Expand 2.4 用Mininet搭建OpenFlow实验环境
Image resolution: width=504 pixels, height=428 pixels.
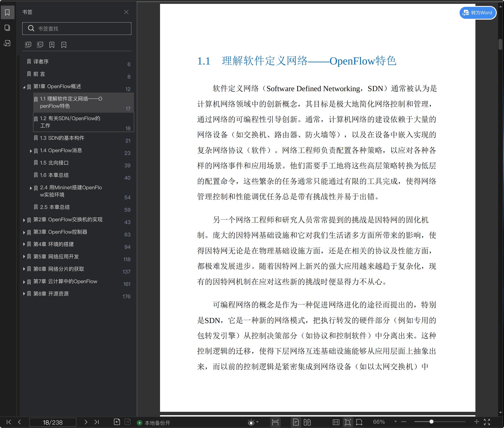click(x=31, y=188)
